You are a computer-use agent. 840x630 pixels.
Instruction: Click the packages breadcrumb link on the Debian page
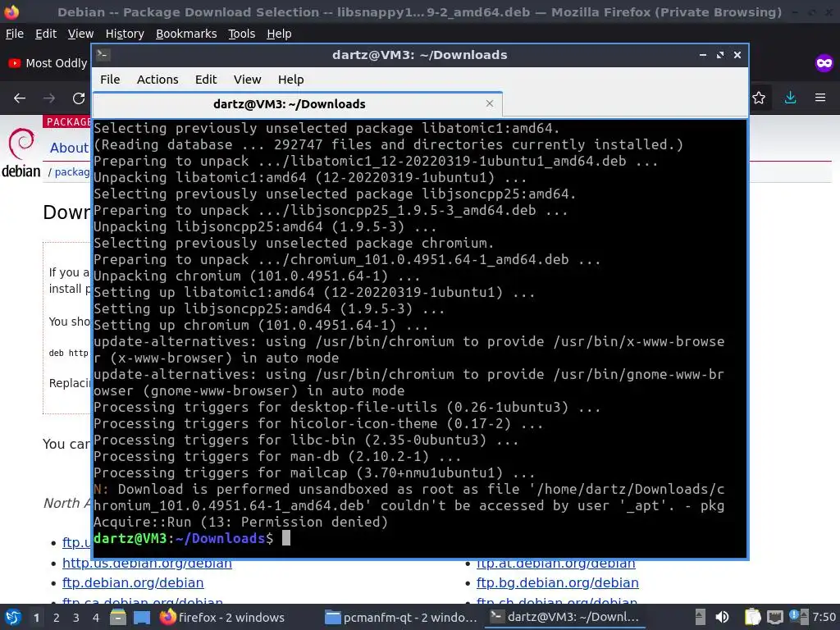point(72,172)
